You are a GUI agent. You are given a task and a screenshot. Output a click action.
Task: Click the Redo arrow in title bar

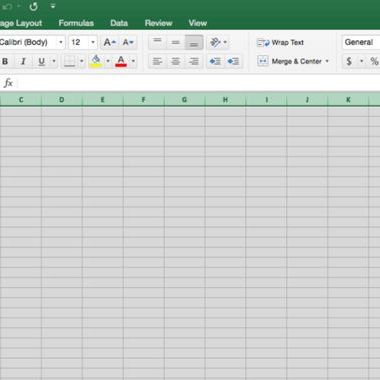click(33, 6)
